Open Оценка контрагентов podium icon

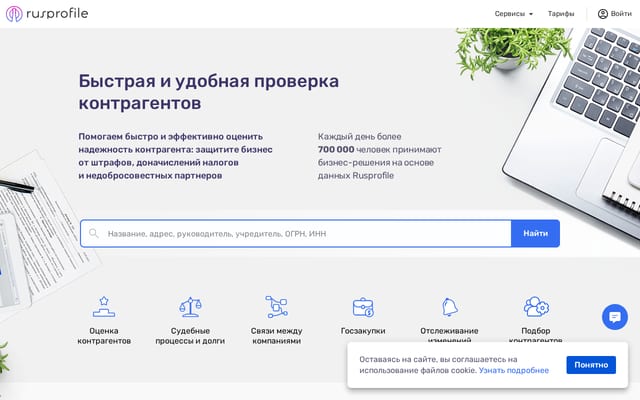(104, 307)
